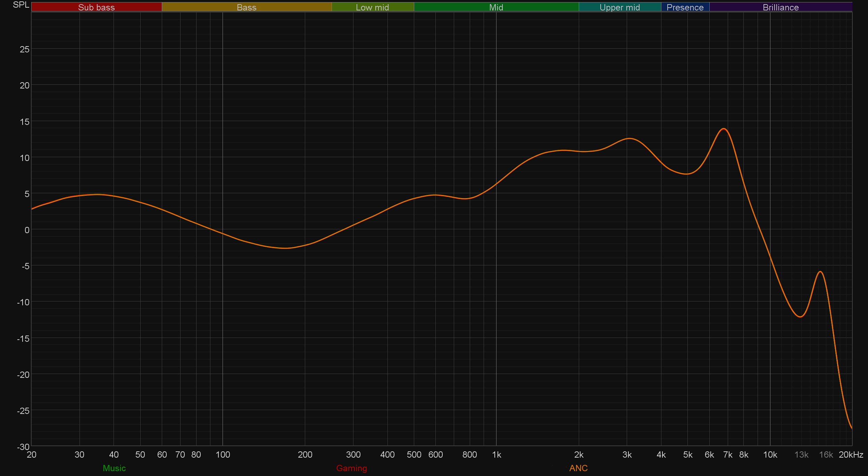Choose the Upper mid band header
The height and width of the screenshot is (476, 868).
(x=619, y=7)
